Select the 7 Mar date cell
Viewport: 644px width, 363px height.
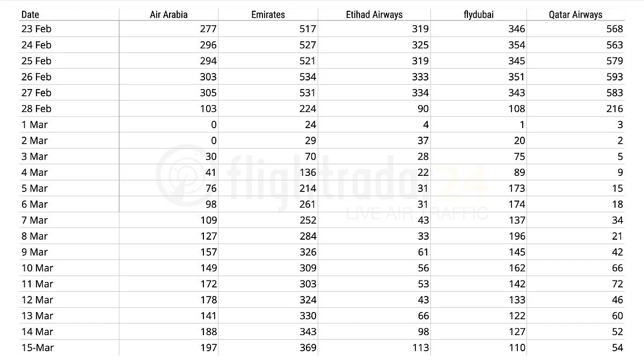(x=34, y=220)
